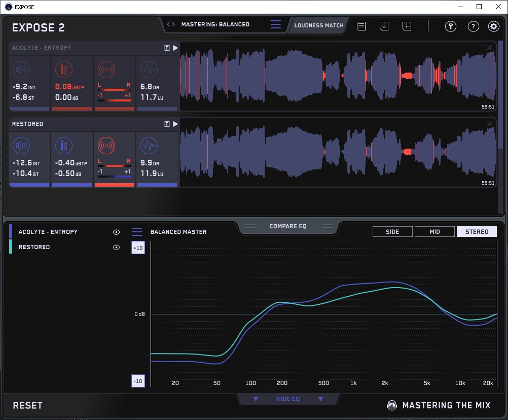Screen dimensions: 508x420
Task: Toggle the Loudness Match button
Action: (319, 25)
